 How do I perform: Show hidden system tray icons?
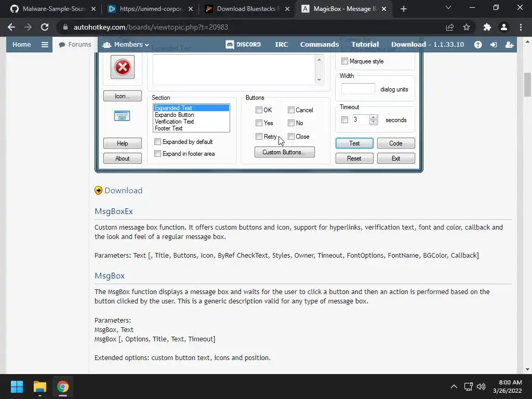pyautogui.click(x=454, y=387)
